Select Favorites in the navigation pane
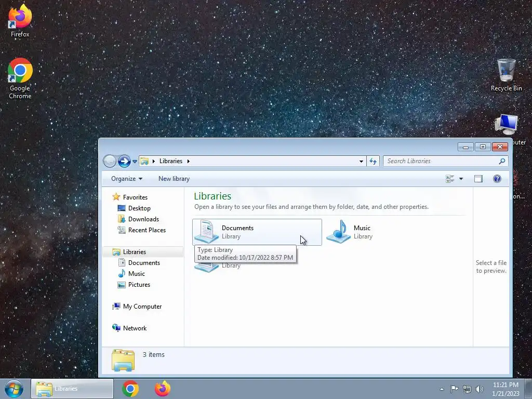The width and height of the screenshot is (532, 399). pyautogui.click(x=135, y=197)
